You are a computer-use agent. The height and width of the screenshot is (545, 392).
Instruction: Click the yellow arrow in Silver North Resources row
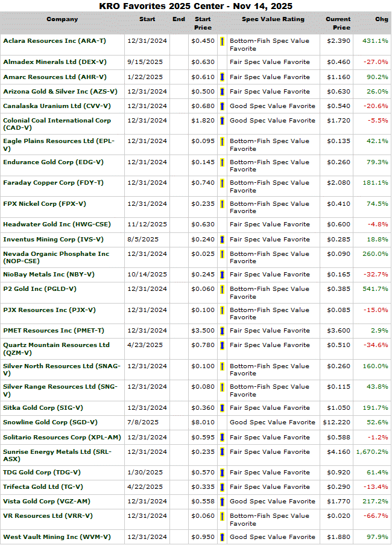pyautogui.click(x=222, y=366)
